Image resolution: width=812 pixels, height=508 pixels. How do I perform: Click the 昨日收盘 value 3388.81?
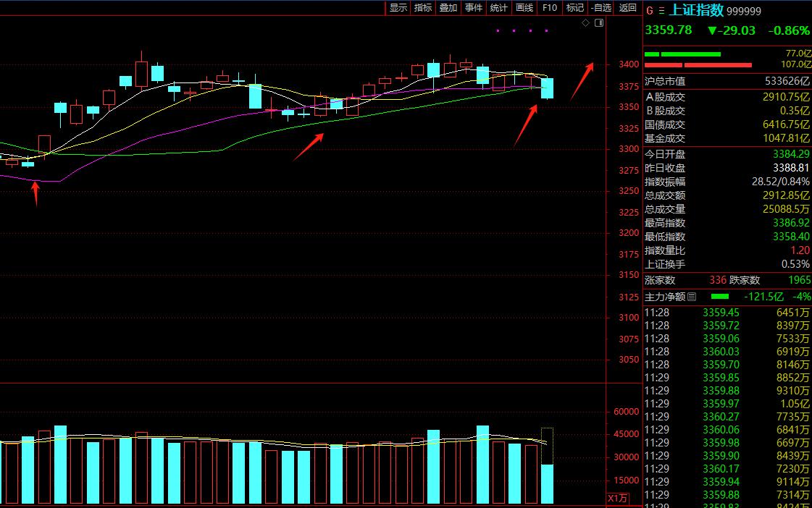tap(791, 168)
